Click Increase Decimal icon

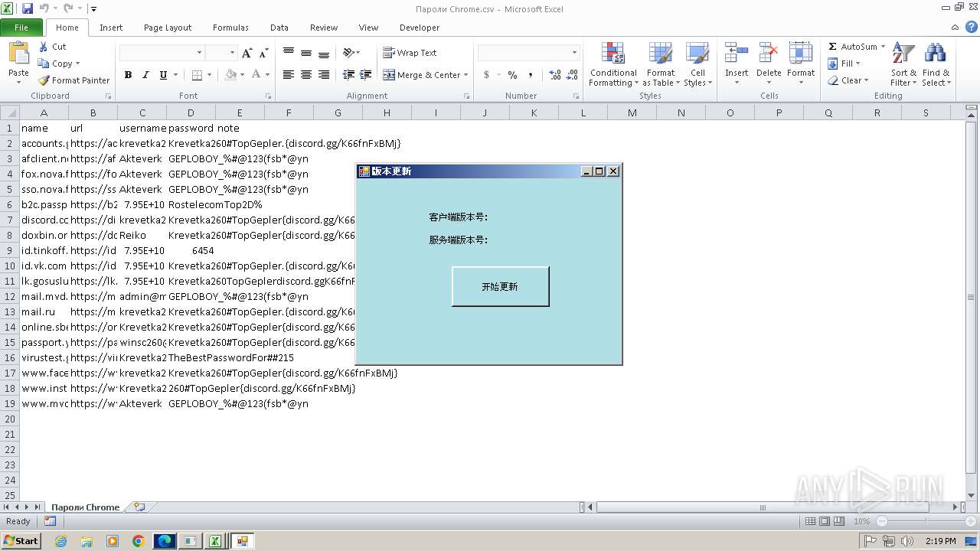click(x=555, y=75)
